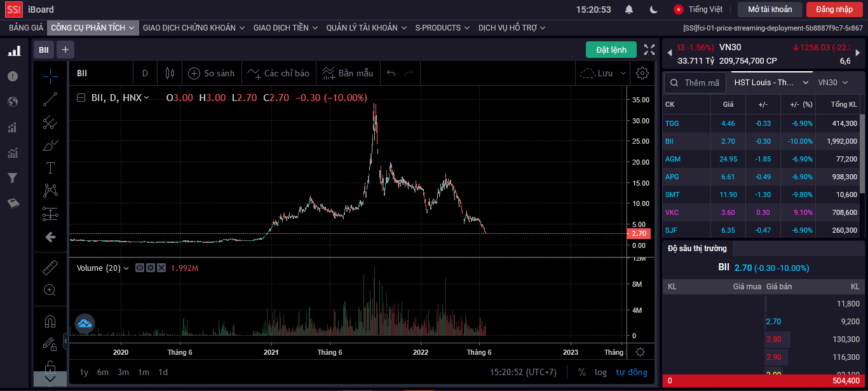This screenshot has width=868, height=391.
Task: Open the notifications bell
Action: coord(629,10)
